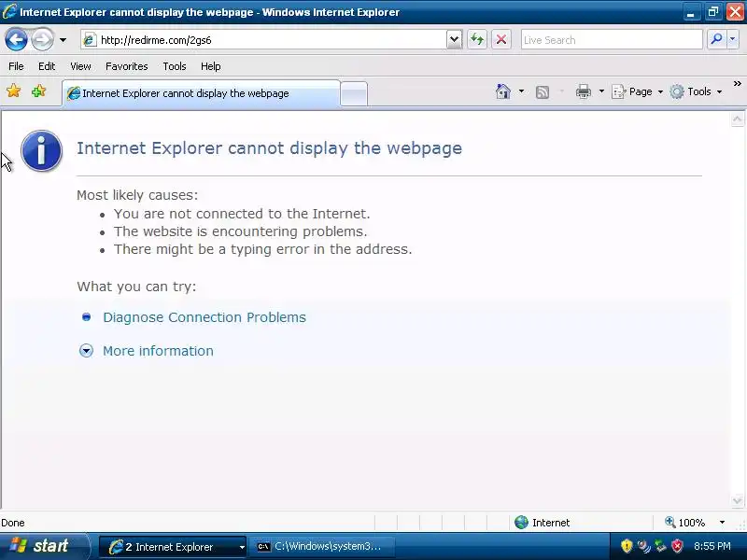Click 'You are not connected to the Internet.' text

242,214
